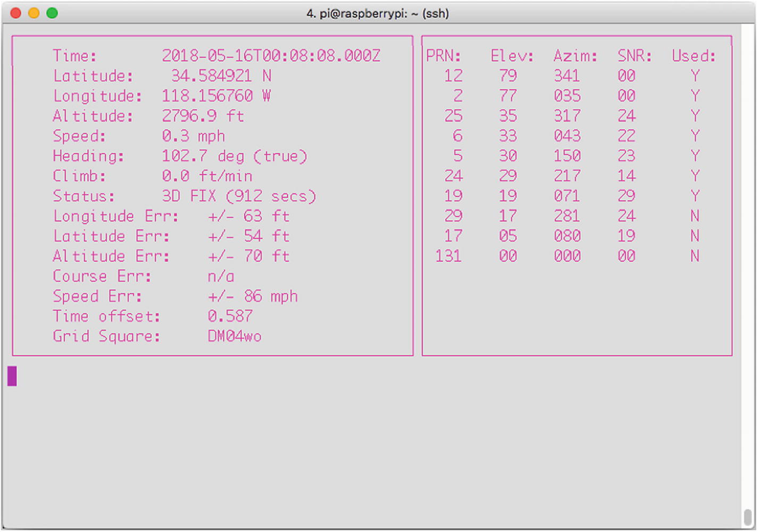Click elevation 05 in the PRN 17 row
Viewport: 758px width, 532px height.
[508, 236]
